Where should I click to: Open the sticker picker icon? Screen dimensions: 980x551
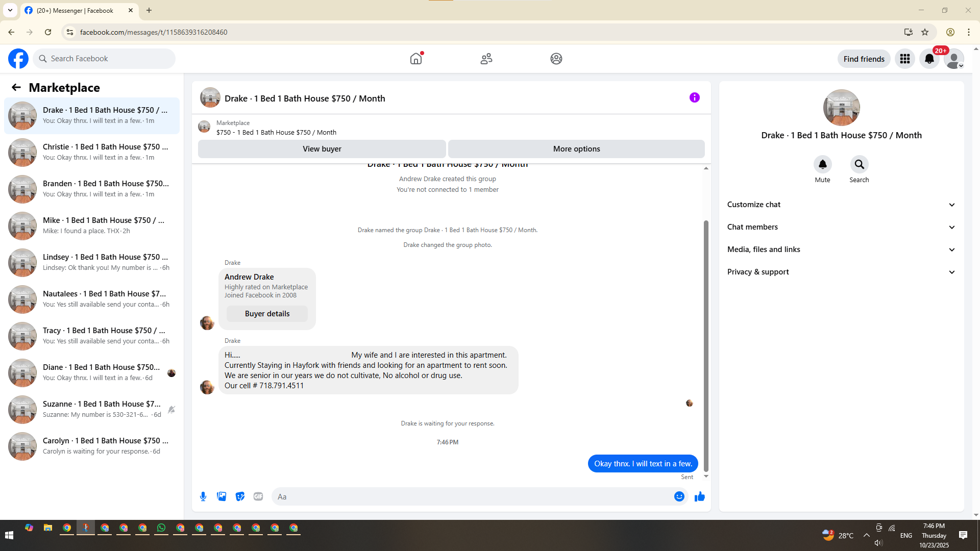click(x=240, y=496)
